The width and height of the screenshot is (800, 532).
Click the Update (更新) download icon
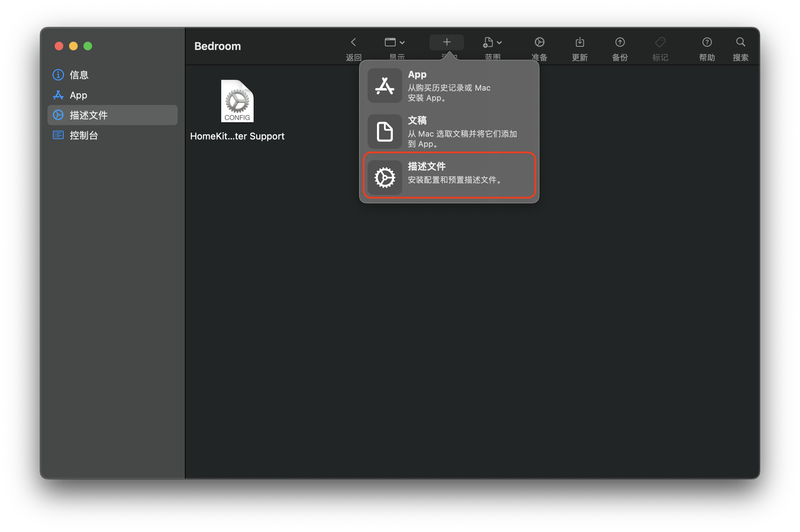pyautogui.click(x=579, y=42)
